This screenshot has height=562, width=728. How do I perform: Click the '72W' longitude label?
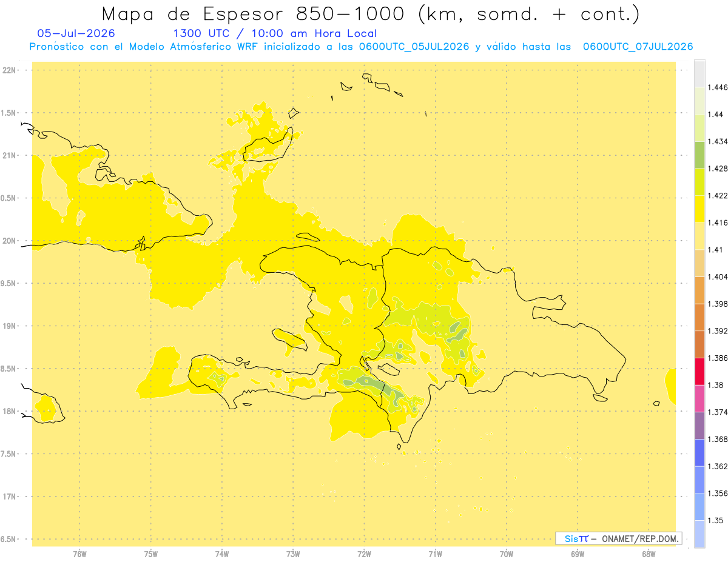point(364,554)
